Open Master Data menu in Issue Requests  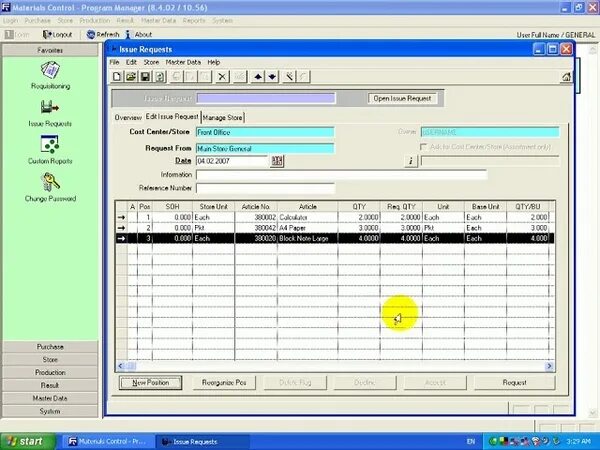click(x=183, y=62)
